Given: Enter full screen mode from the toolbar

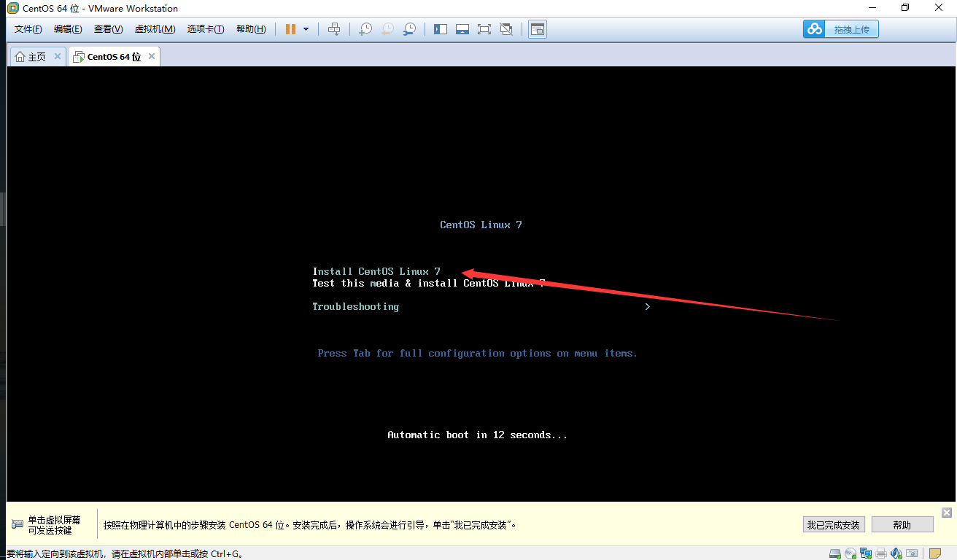Looking at the screenshot, I should click(484, 29).
